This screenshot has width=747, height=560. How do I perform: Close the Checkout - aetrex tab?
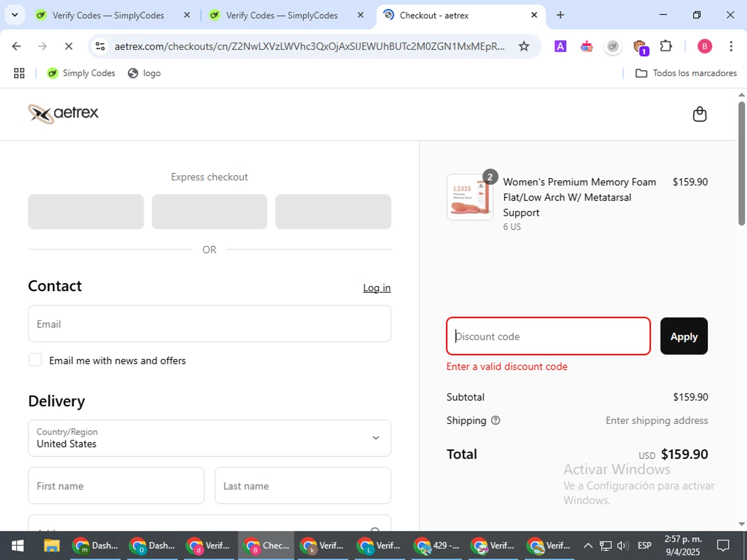point(534,15)
